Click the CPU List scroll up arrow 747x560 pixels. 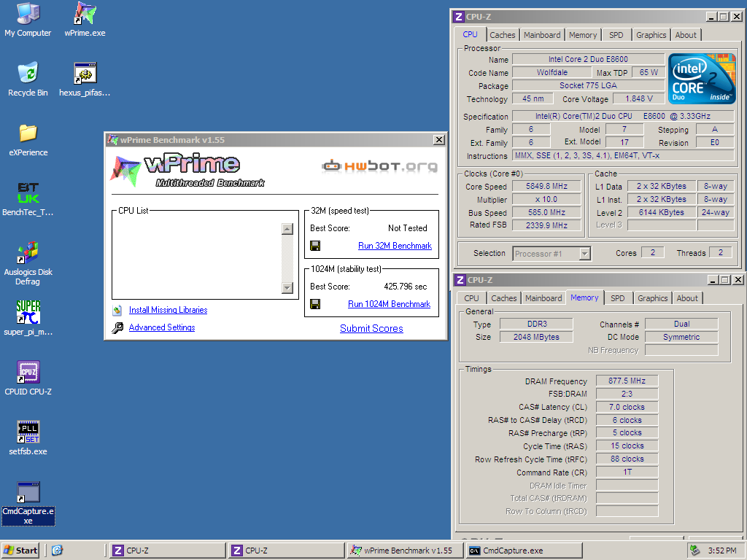287,229
